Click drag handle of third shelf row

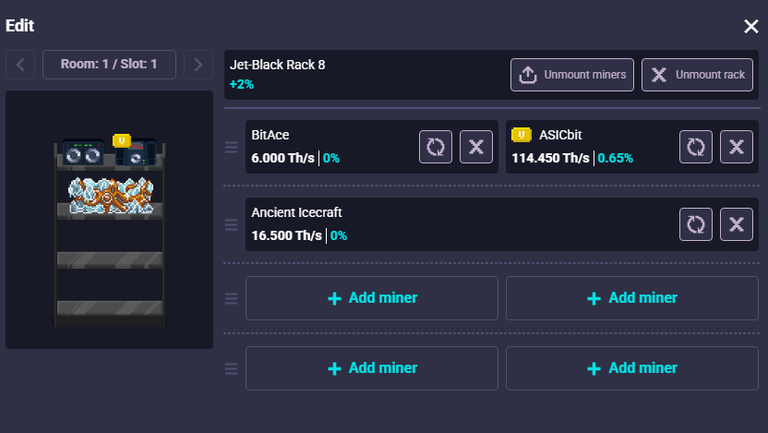click(231, 298)
